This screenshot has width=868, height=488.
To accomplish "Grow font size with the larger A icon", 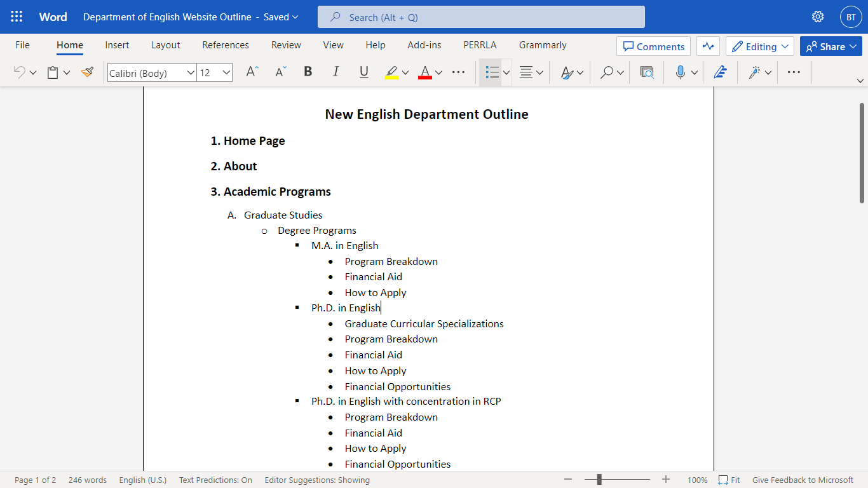I will 252,72.
